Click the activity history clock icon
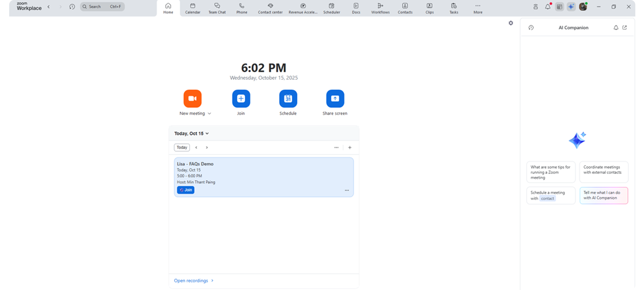Screen dimensions: 644x290 [x=72, y=7]
